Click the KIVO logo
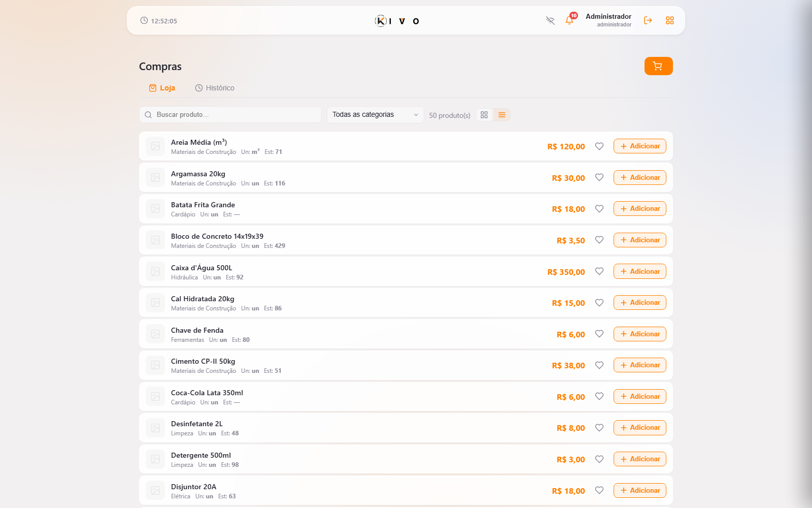 pos(397,21)
